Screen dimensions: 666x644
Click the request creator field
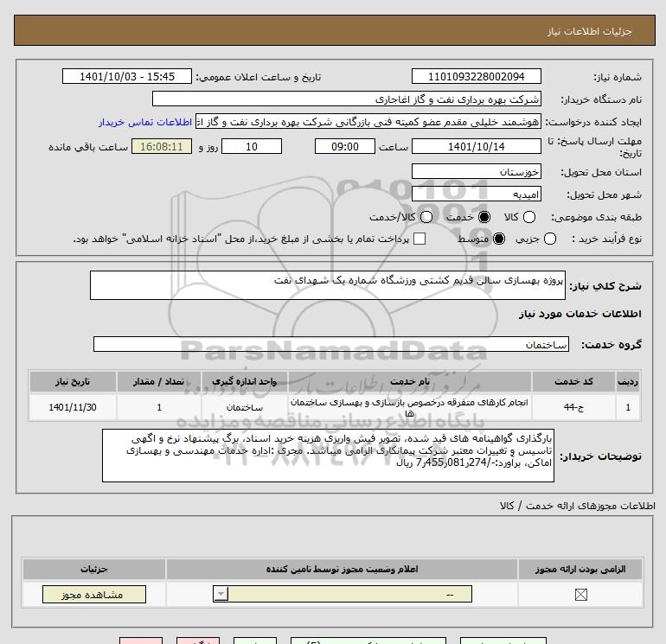pos(368,122)
